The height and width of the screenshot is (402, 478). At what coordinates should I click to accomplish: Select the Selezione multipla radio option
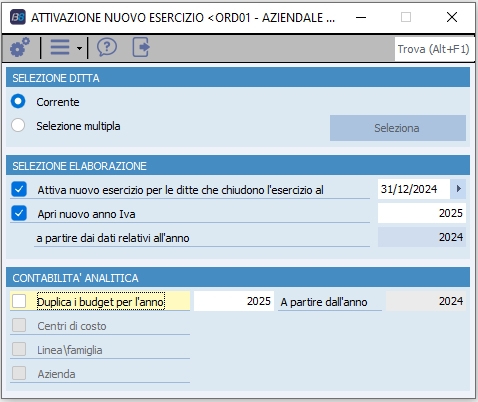[x=18, y=126]
